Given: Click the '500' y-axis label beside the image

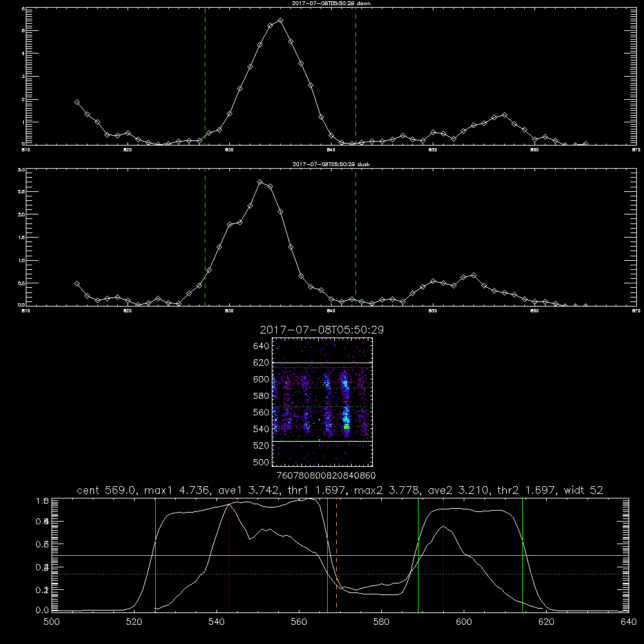Looking at the screenshot, I should pyautogui.click(x=261, y=462).
